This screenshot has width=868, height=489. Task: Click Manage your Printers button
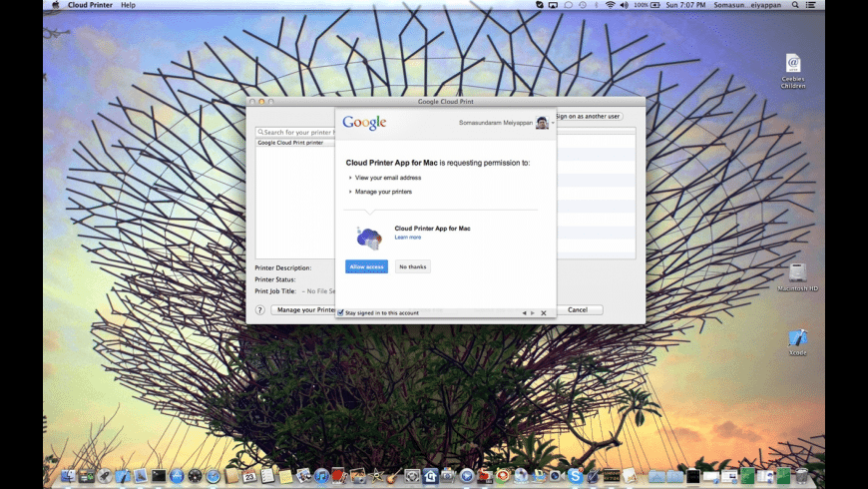(x=303, y=310)
